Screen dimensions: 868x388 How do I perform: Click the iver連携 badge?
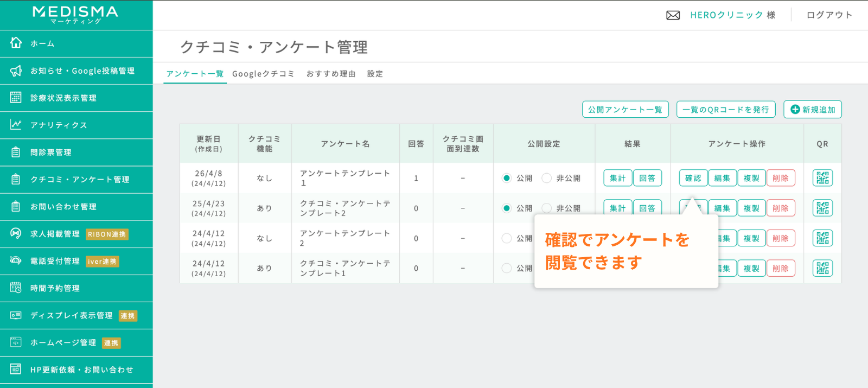[x=103, y=262]
